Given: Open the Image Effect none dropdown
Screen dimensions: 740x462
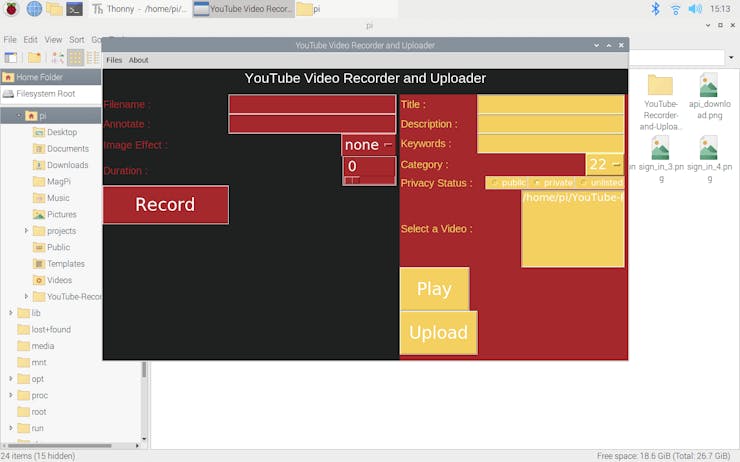Looking at the screenshot, I should (369, 145).
